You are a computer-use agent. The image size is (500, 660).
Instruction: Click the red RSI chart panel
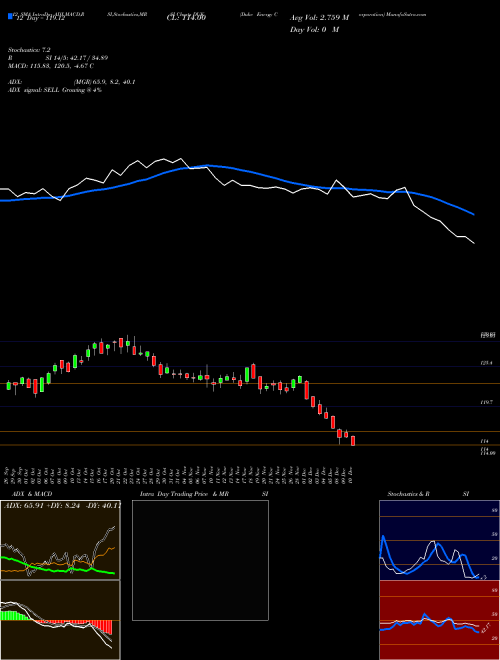click(439, 620)
